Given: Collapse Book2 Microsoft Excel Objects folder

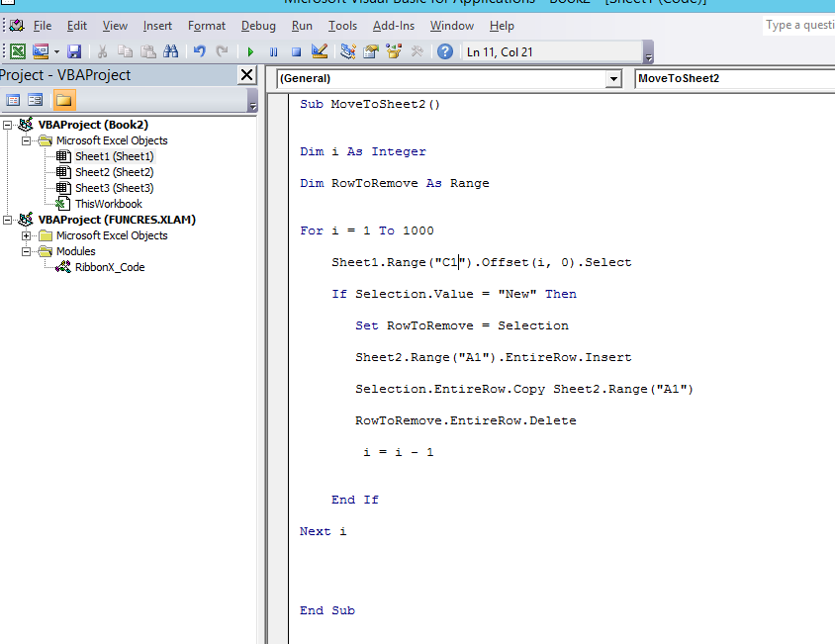Looking at the screenshot, I should (x=26, y=140).
